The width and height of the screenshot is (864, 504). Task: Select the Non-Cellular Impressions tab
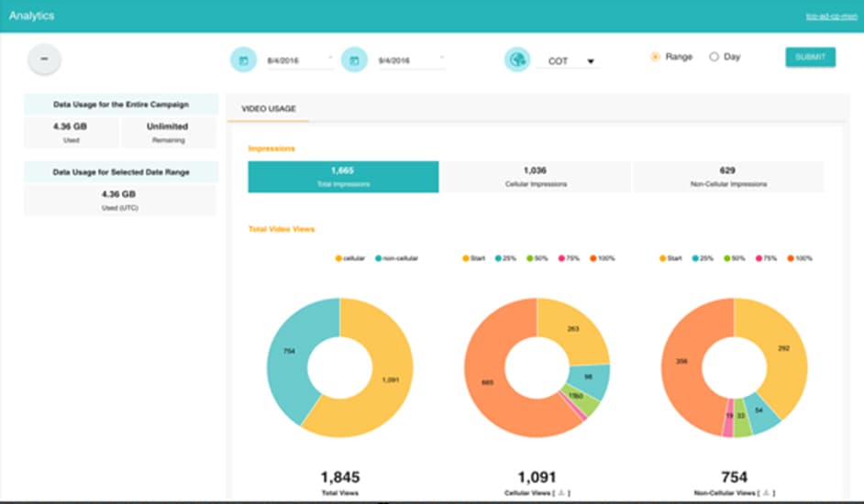point(728,177)
